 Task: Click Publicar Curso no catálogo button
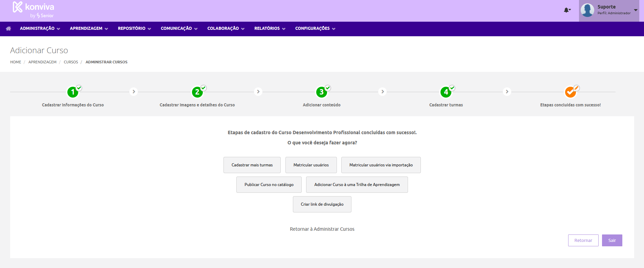269,185
